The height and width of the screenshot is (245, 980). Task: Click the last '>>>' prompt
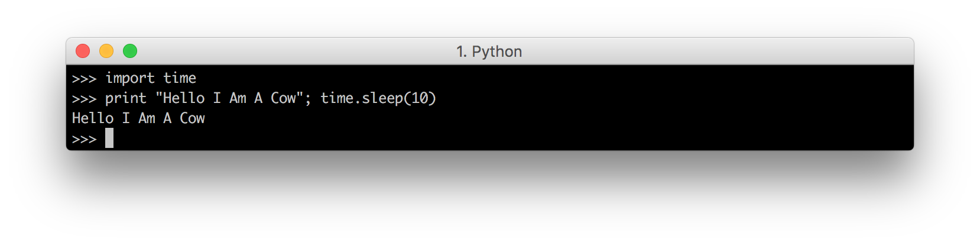(85, 140)
